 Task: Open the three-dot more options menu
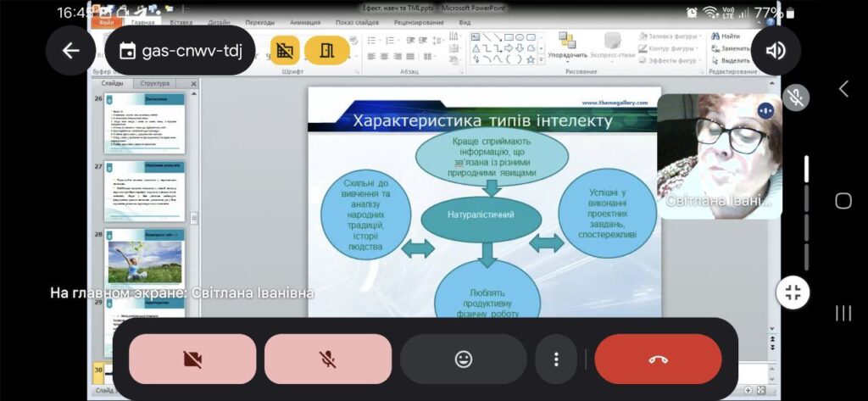click(x=556, y=359)
